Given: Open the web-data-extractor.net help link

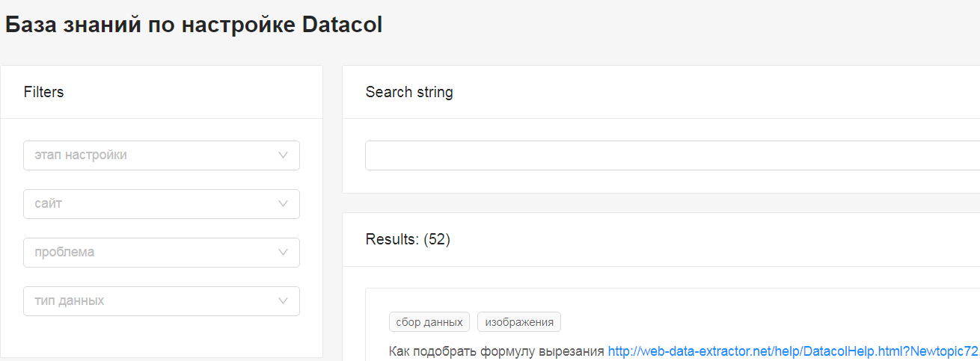Looking at the screenshot, I should coord(793,351).
